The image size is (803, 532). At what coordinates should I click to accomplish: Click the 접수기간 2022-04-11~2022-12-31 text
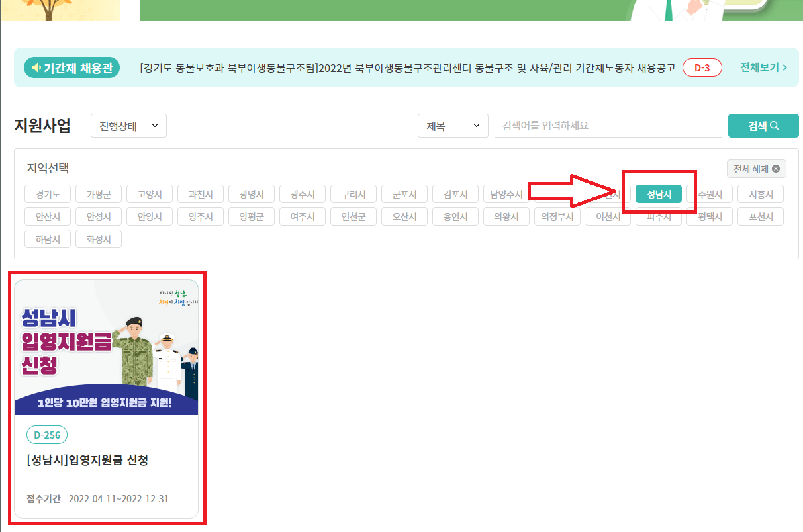97,498
